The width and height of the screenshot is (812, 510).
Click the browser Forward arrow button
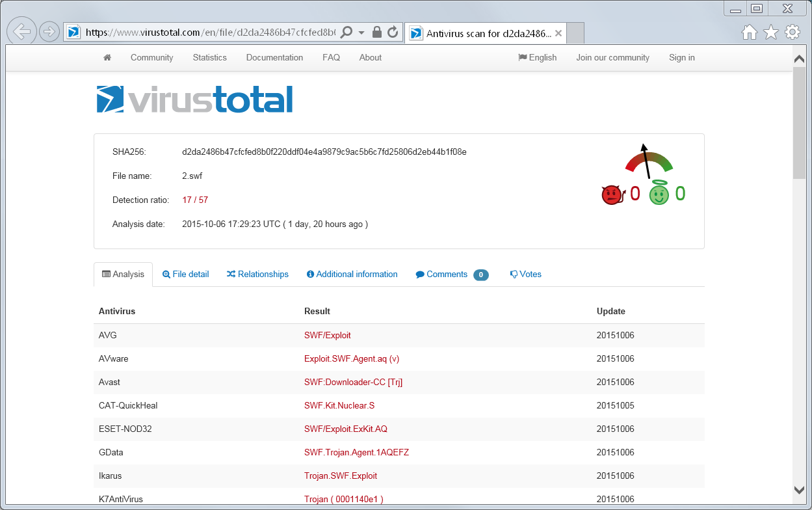pyautogui.click(x=49, y=31)
